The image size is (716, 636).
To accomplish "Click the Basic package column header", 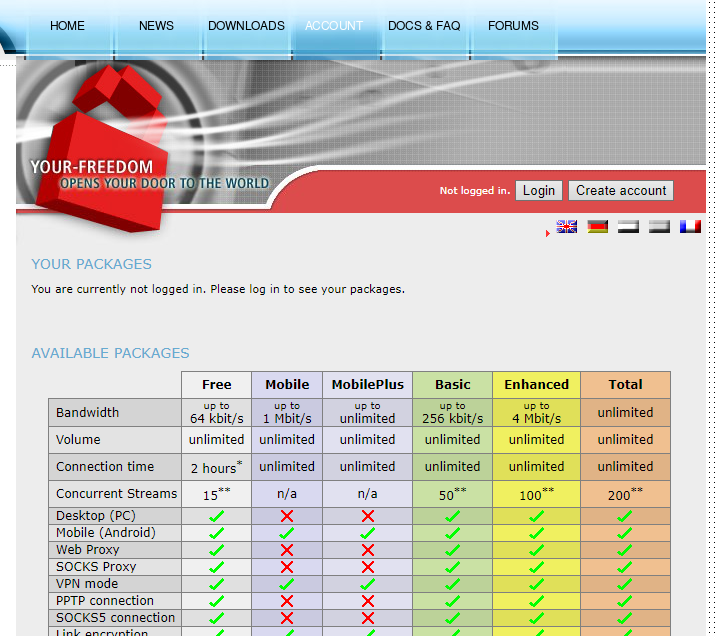I will pyautogui.click(x=453, y=384).
